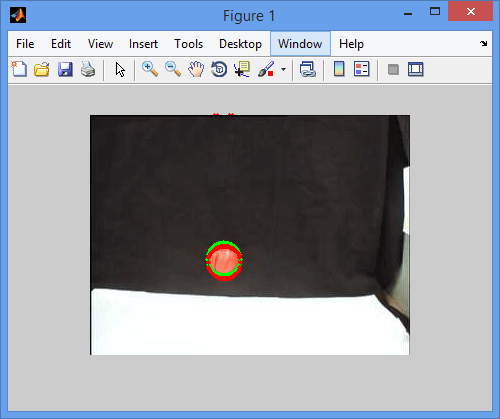Enable the Rotate 3D tool
Screen dimensions: 500x419
(x=219, y=69)
